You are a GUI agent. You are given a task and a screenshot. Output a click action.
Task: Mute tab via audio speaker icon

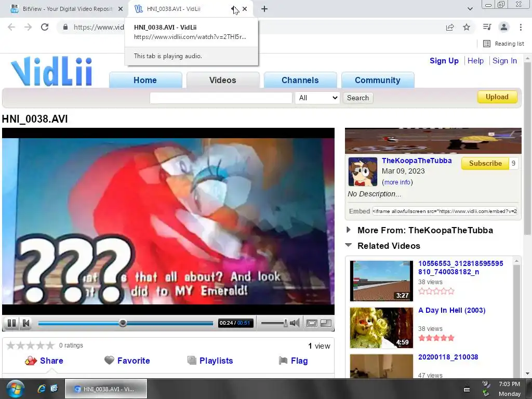point(234,9)
